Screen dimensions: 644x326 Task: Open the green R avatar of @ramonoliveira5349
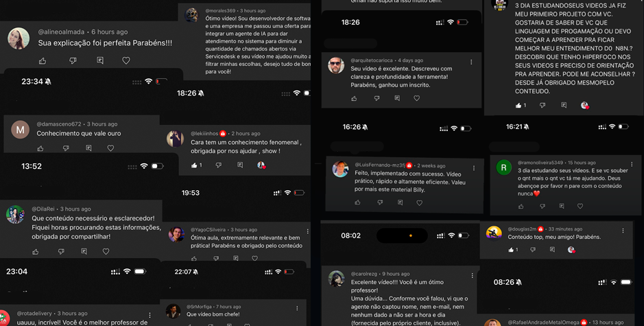click(503, 167)
